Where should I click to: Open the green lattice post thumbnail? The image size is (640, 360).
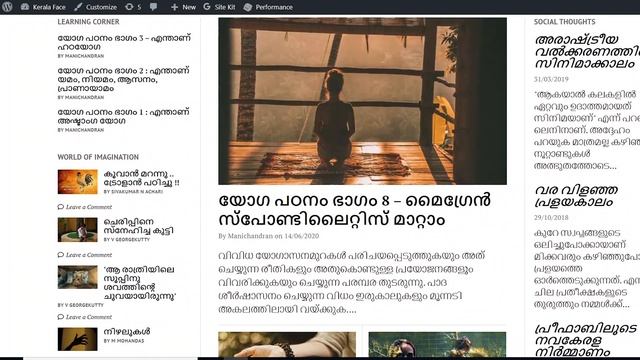pyautogui.click(x=437, y=344)
